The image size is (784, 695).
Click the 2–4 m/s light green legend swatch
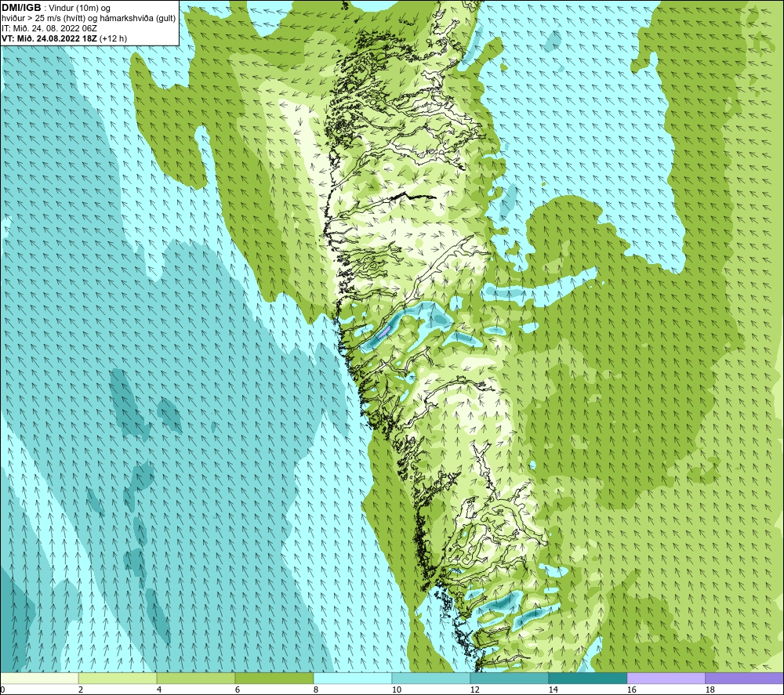tap(118, 678)
